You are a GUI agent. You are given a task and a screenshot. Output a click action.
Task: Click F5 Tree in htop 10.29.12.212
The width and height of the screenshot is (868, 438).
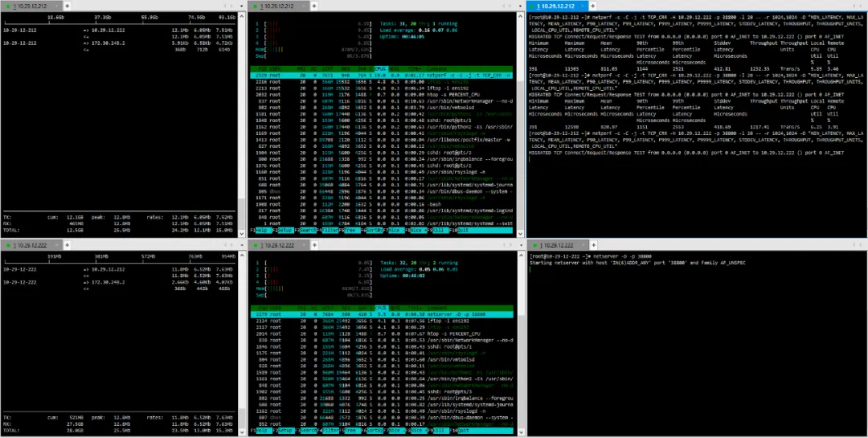pyautogui.click(x=348, y=230)
